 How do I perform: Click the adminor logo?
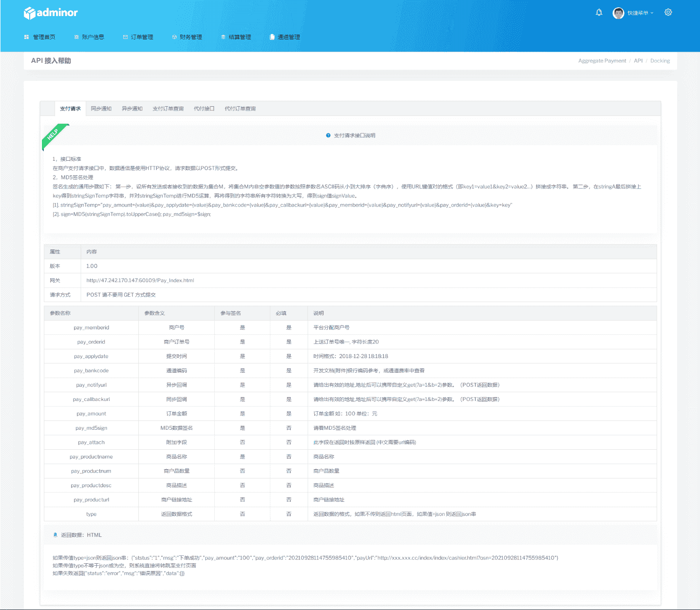51,13
